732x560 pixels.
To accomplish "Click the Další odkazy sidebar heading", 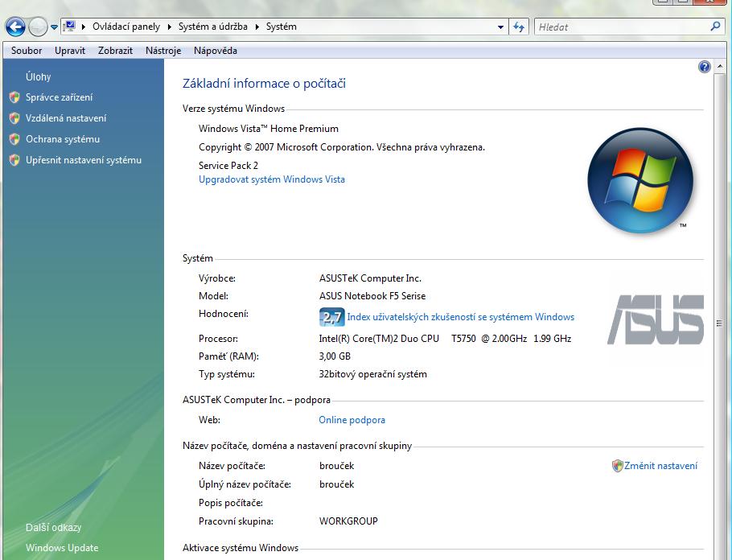I will coord(53,527).
